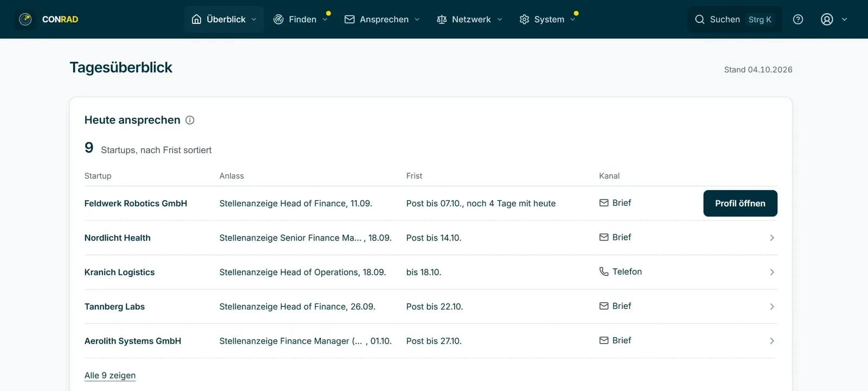The height and width of the screenshot is (391, 868).
Task: Click the CONRAD logo icon
Action: [25, 19]
